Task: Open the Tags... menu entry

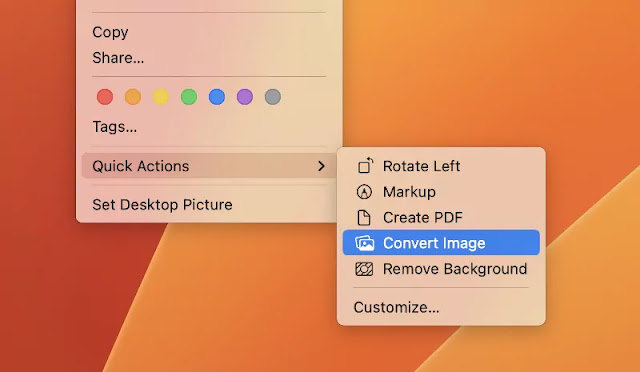Action: pos(115,127)
